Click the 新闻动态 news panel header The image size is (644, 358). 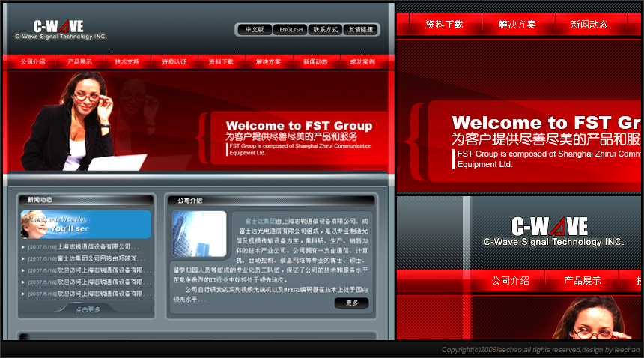point(85,200)
